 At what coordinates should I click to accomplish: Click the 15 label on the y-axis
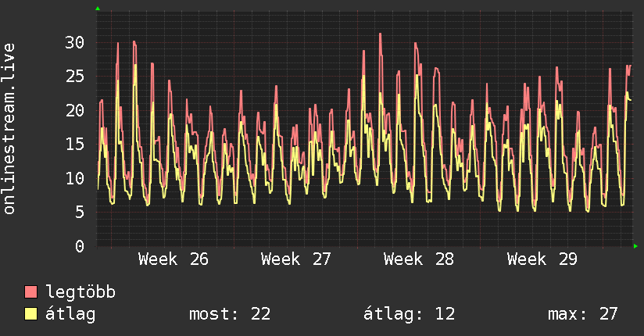[x=75, y=145]
